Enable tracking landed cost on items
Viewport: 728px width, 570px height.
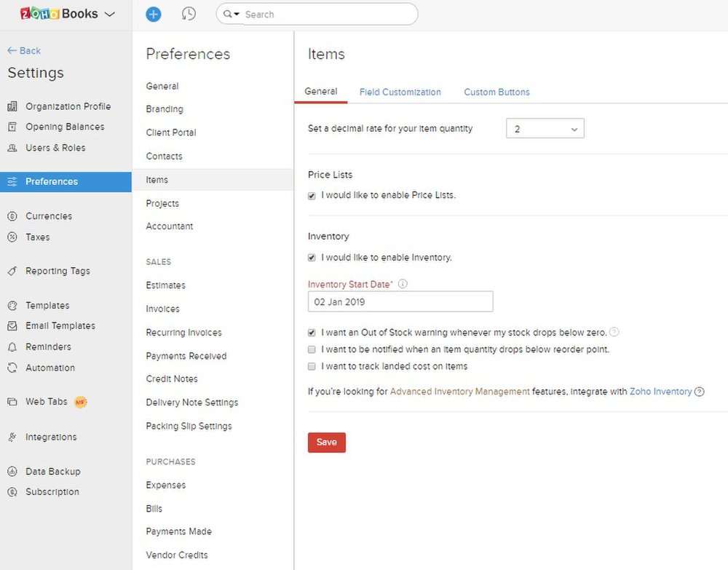click(x=312, y=366)
